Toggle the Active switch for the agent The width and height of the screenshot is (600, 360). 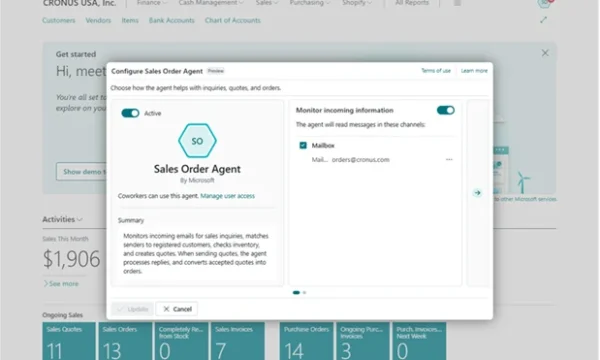tap(130, 113)
